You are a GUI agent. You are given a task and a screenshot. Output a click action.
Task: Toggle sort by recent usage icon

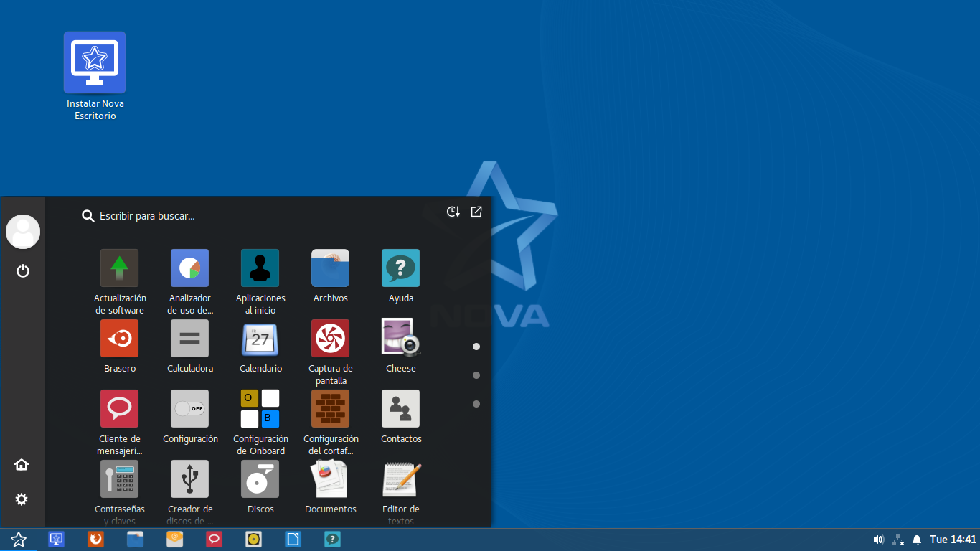(453, 212)
